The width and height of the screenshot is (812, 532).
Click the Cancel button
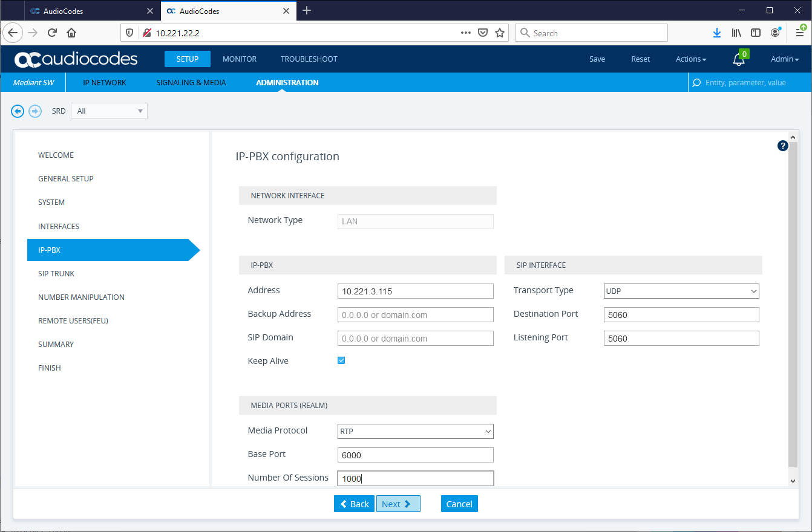[x=459, y=504]
